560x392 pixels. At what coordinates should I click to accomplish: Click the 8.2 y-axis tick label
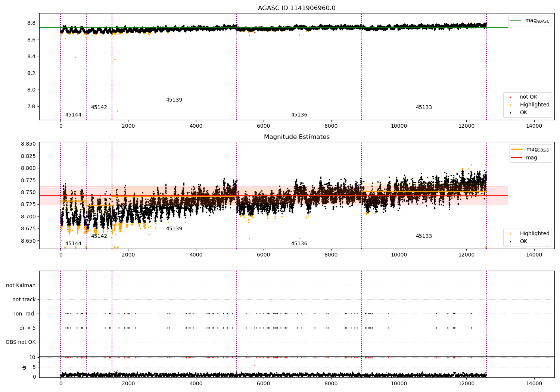tap(31, 73)
